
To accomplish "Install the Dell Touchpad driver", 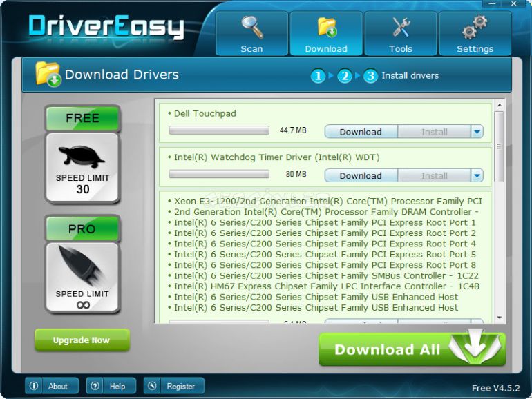I will [x=435, y=132].
